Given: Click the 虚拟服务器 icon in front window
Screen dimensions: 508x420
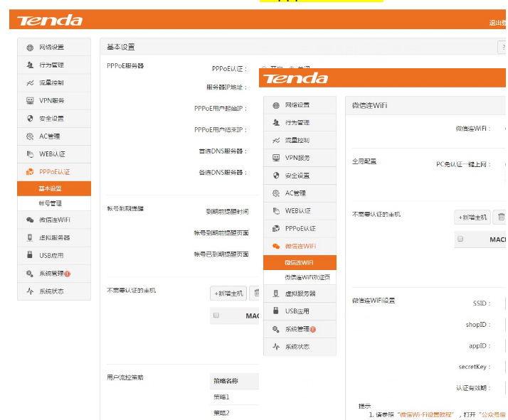Looking at the screenshot, I should coord(276,294).
